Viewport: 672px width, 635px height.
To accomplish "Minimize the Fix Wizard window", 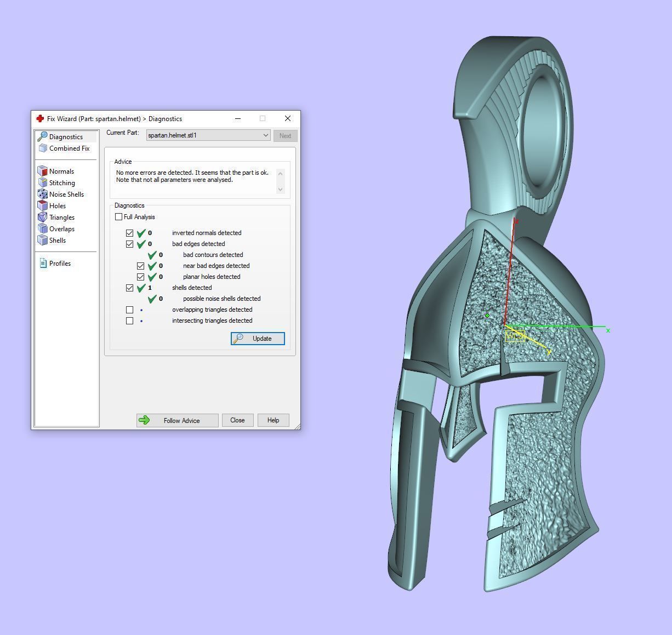I will pyautogui.click(x=238, y=118).
